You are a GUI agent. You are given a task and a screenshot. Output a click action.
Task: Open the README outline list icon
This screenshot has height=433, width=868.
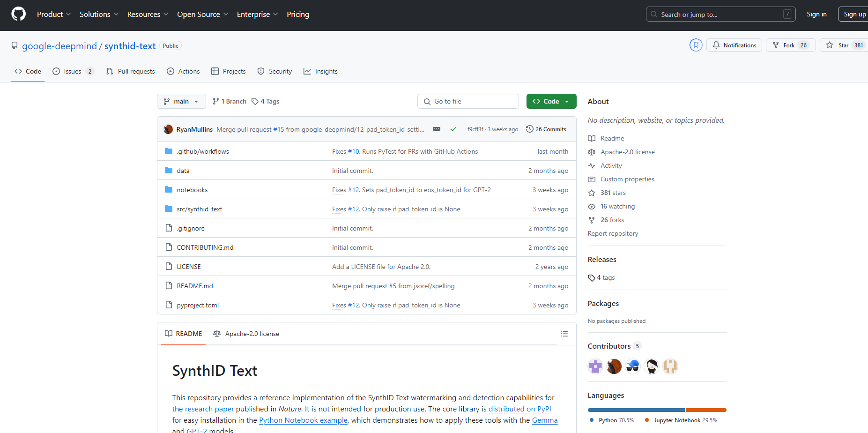(x=564, y=334)
